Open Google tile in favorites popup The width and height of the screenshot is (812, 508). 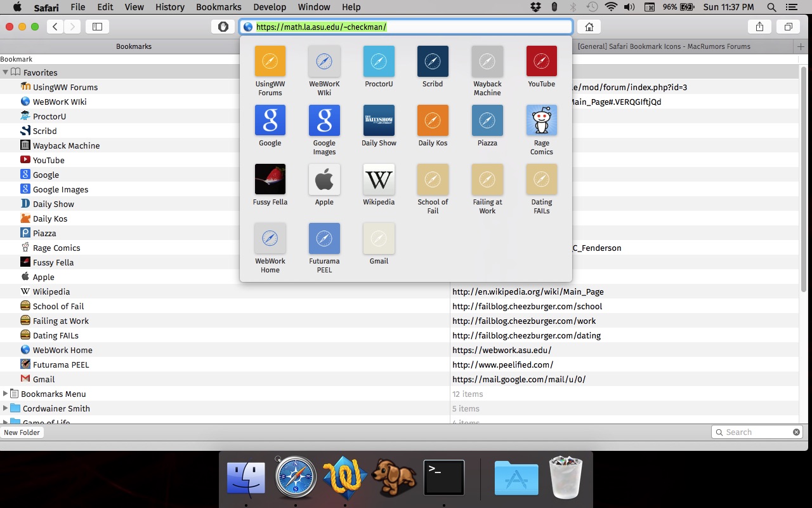[270, 121]
